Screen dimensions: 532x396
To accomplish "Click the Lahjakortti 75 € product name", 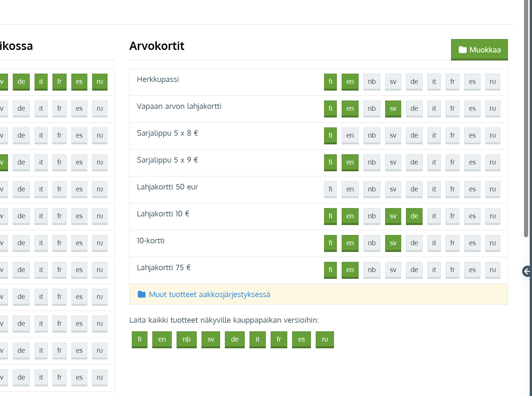I will (164, 268).
